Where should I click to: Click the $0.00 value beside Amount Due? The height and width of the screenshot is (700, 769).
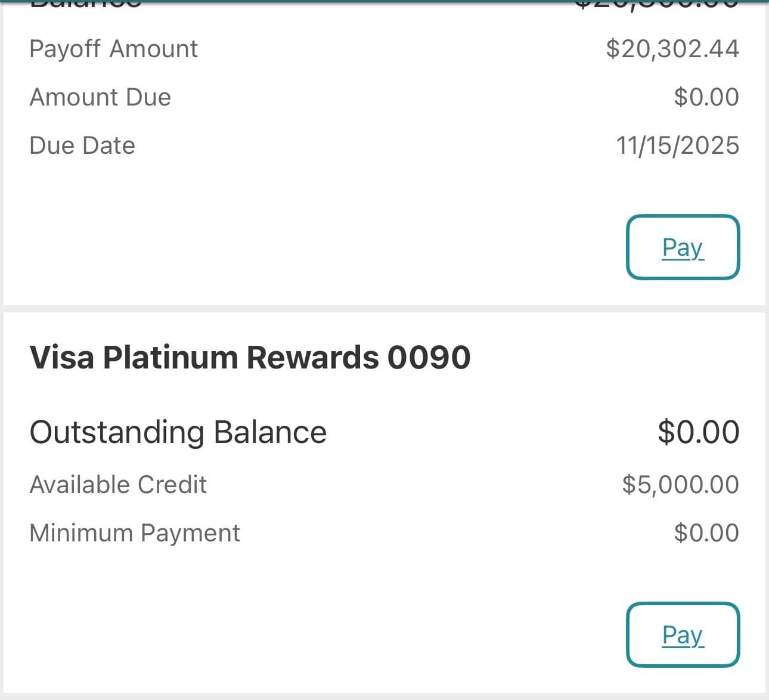pos(706,97)
